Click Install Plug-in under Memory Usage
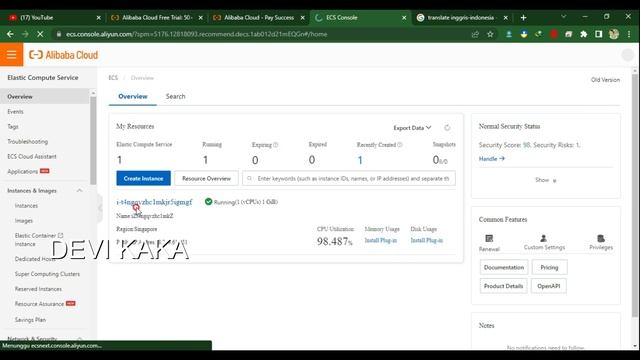Screen dimensions: 640x360 tap(380, 240)
